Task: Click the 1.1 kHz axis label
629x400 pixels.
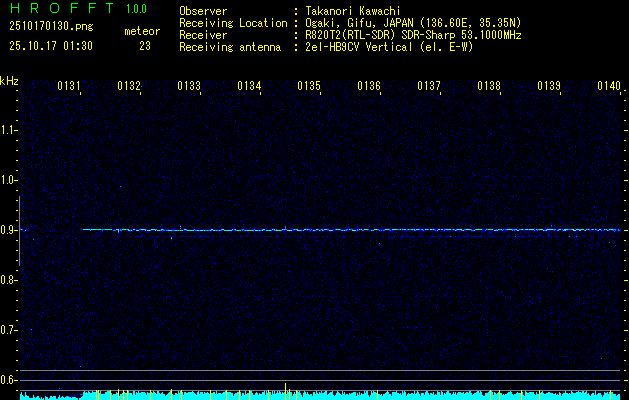Action: tap(8, 130)
